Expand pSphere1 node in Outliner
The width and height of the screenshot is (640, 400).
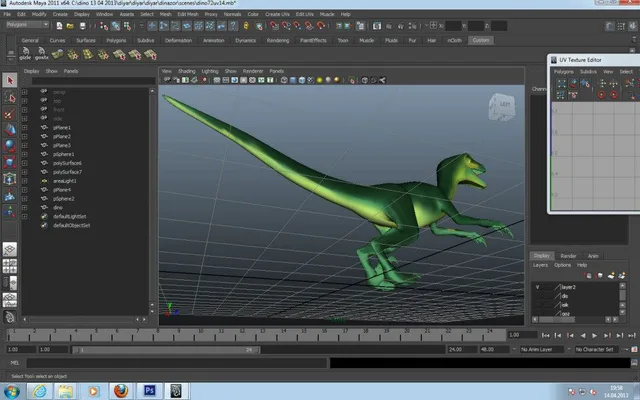(24, 154)
